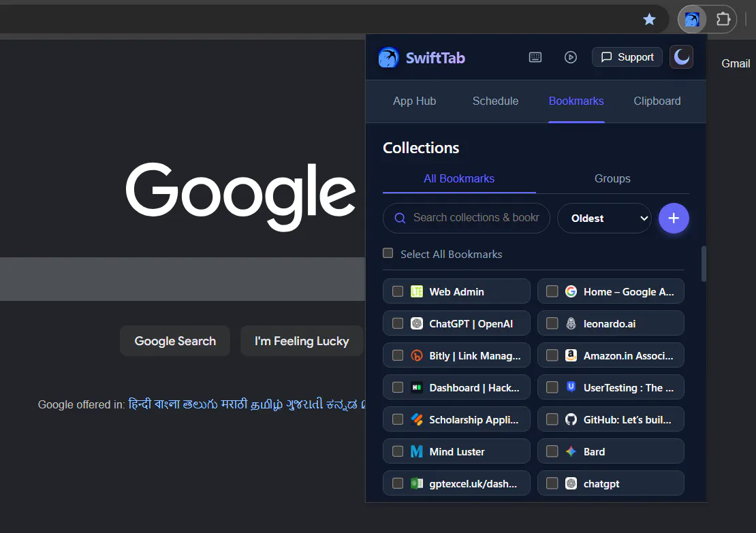The image size is (756, 533).
Task: Click the Google favicon beside Home – Google A...
Action: 571,291
